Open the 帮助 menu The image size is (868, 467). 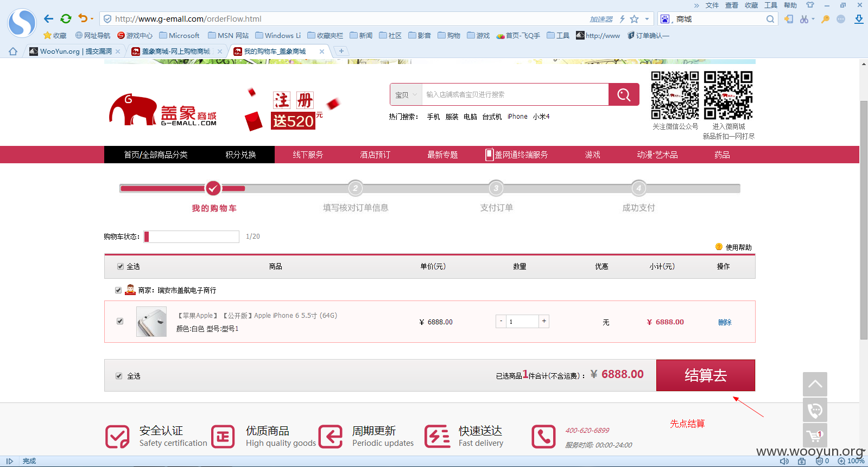pos(790,5)
